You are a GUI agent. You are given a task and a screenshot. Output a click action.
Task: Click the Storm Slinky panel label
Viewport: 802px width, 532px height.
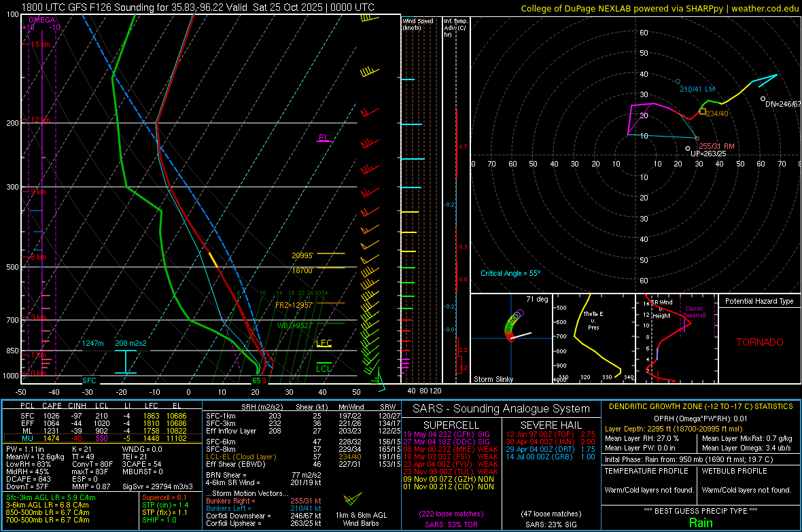coord(493,379)
